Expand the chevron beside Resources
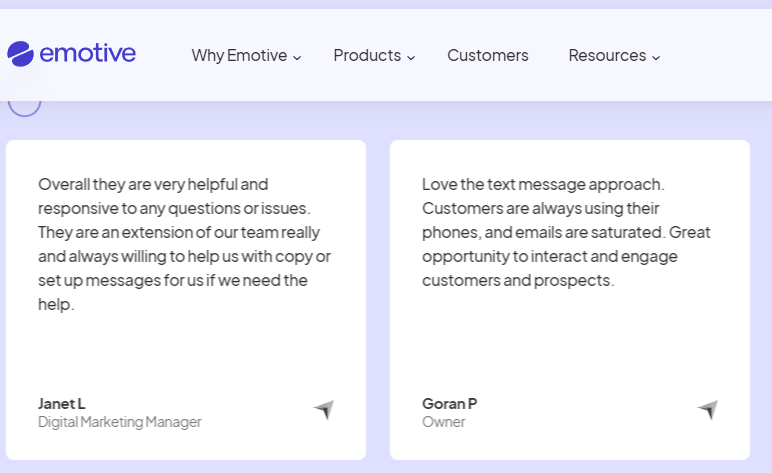 [656, 58]
